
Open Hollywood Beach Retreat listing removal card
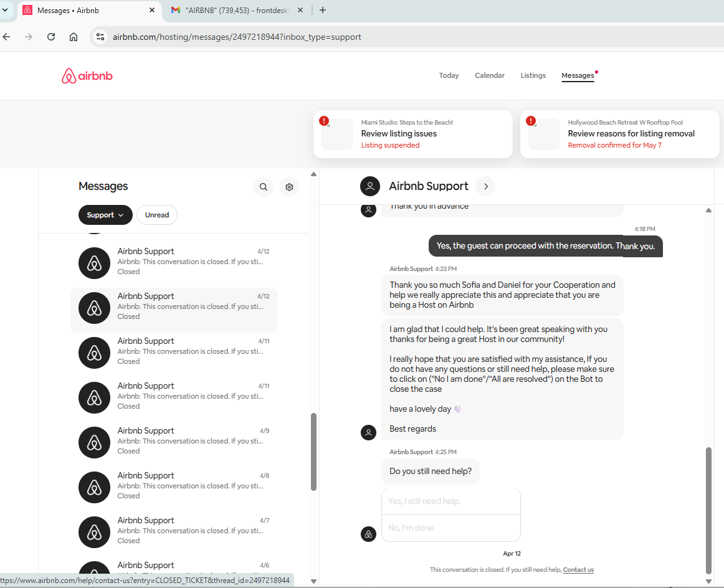tap(620, 134)
